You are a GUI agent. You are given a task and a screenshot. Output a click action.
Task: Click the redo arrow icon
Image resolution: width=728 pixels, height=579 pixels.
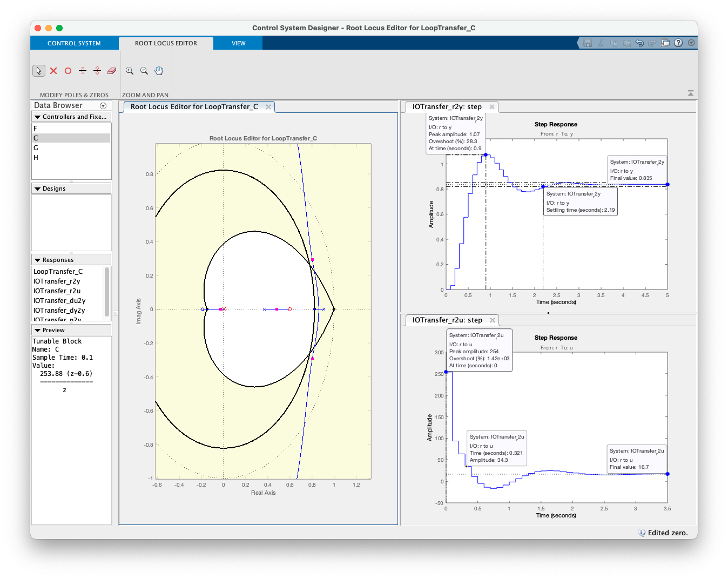coord(652,43)
